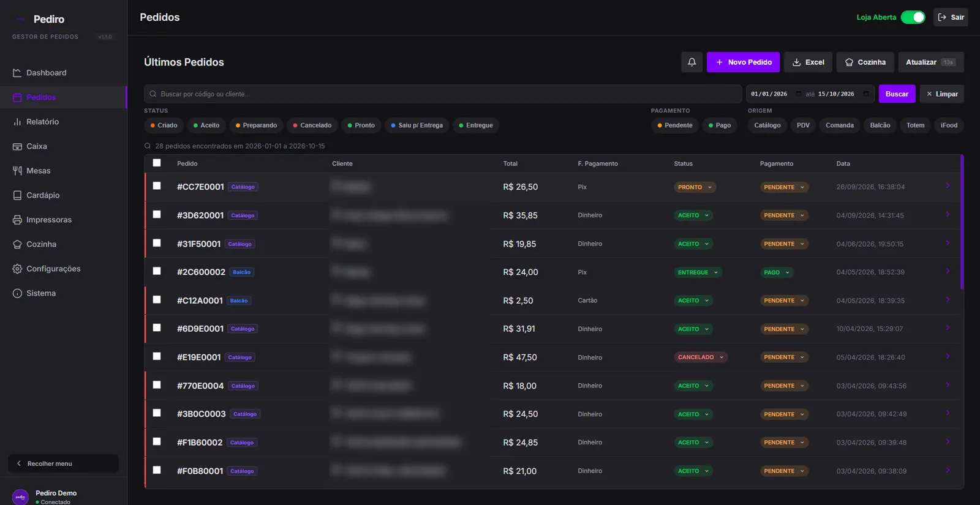This screenshot has width=980, height=505.
Task: Open Relatório section in sidebar
Action: pos(64,122)
